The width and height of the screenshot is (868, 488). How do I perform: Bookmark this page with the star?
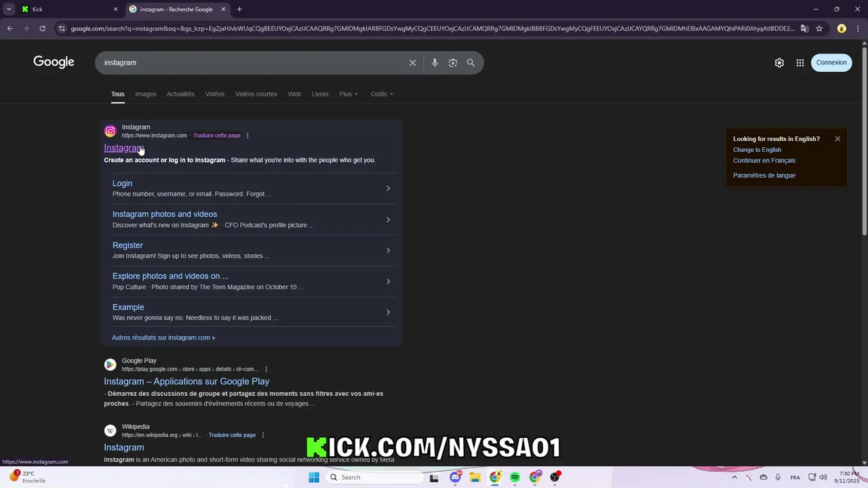[x=819, y=28]
